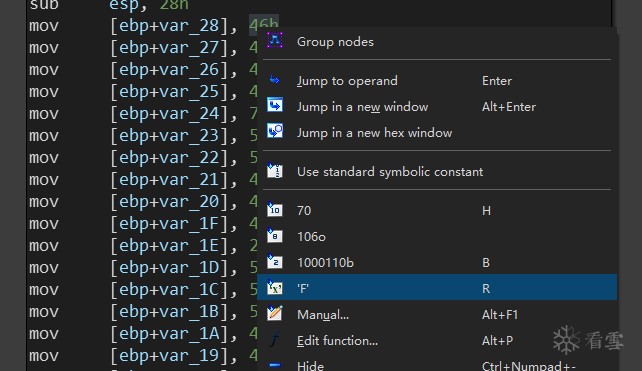
Task: Choose Group nodes from context menu
Action: (x=437, y=42)
